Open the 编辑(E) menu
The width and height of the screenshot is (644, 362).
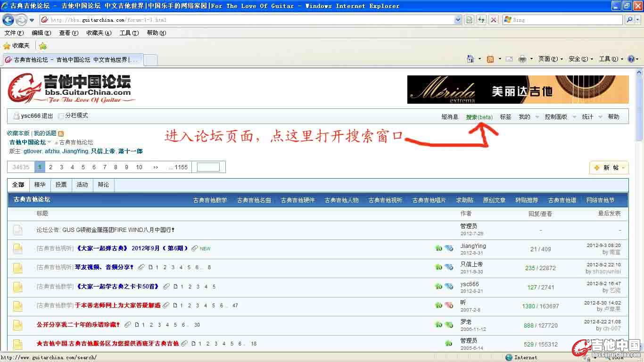tap(41, 33)
